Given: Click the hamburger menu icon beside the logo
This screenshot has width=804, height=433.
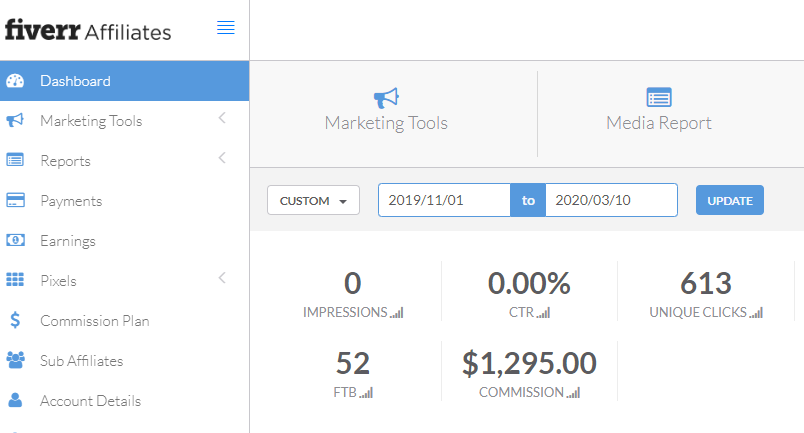Looking at the screenshot, I should tap(226, 28).
